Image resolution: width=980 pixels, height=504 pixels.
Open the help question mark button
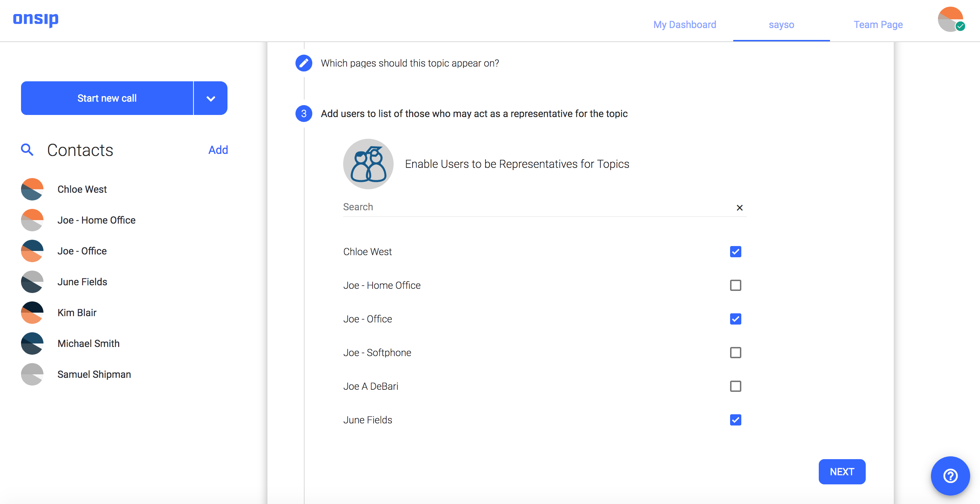(950, 476)
